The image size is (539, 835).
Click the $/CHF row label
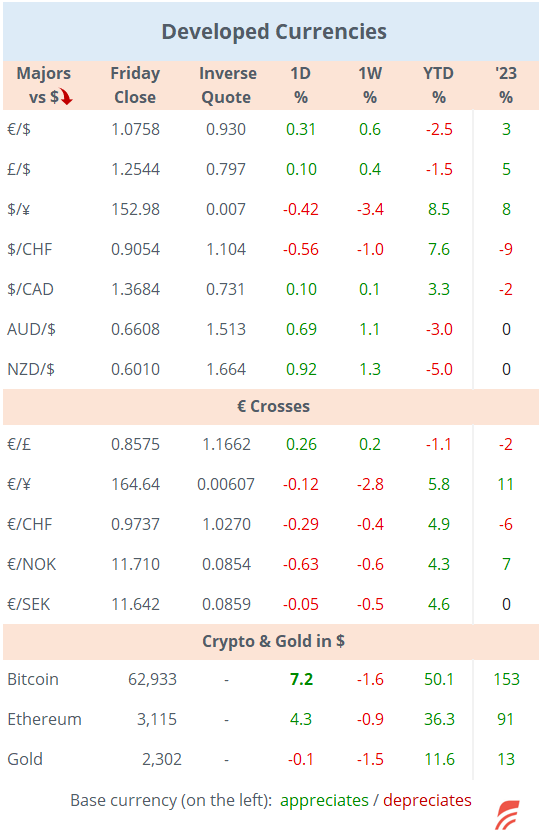[x=30, y=249]
